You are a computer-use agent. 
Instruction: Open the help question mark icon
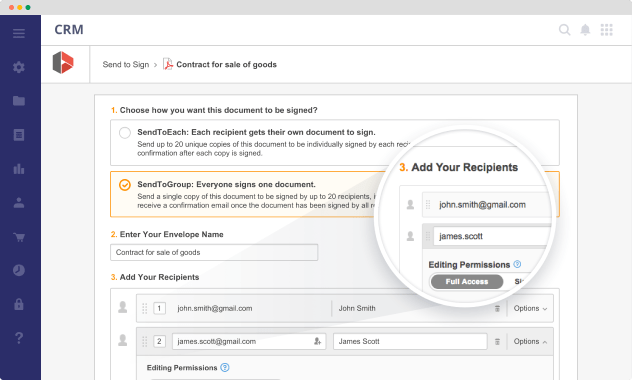[19, 338]
